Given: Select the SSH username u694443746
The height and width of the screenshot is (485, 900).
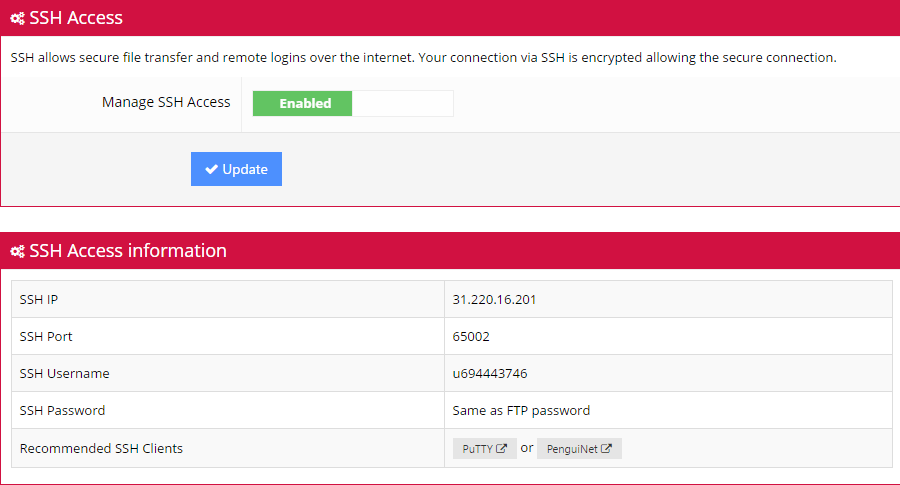Looking at the screenshot, I should pos(490,374).
